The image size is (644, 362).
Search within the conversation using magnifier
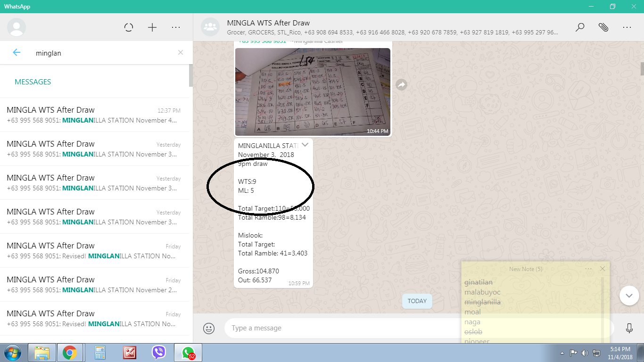(580, 27)
